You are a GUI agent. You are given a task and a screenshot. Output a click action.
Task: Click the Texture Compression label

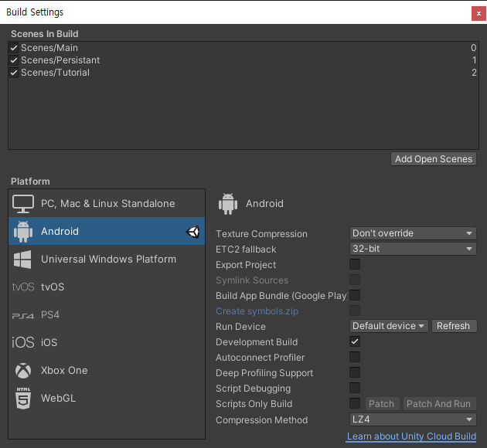[261, 234]
